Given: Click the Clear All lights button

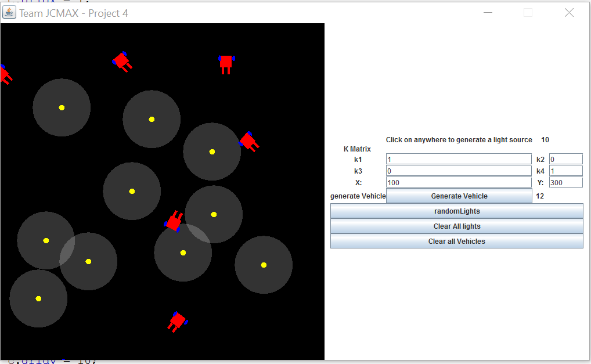Looking at the screenshot, I should pyautogui.click(x=457, y=226).
